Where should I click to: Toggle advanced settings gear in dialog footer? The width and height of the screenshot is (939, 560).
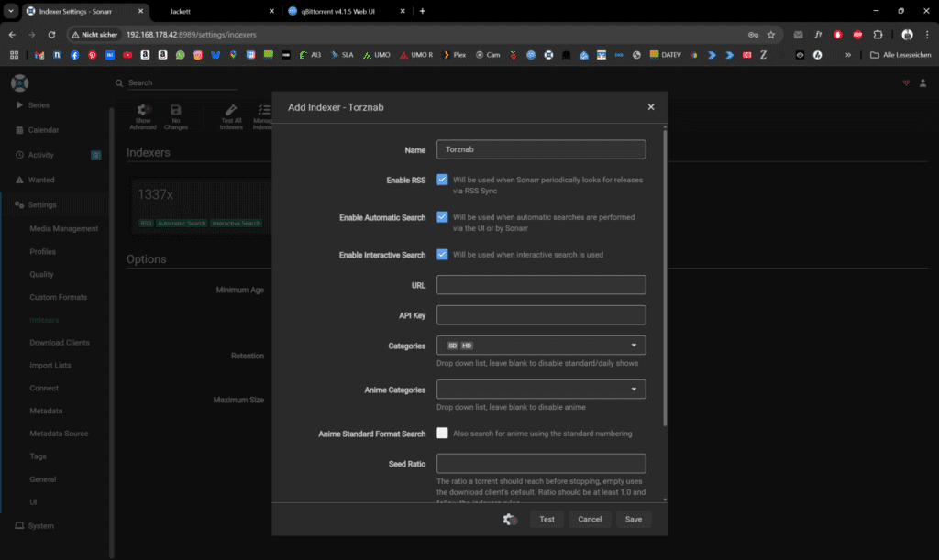510,520
